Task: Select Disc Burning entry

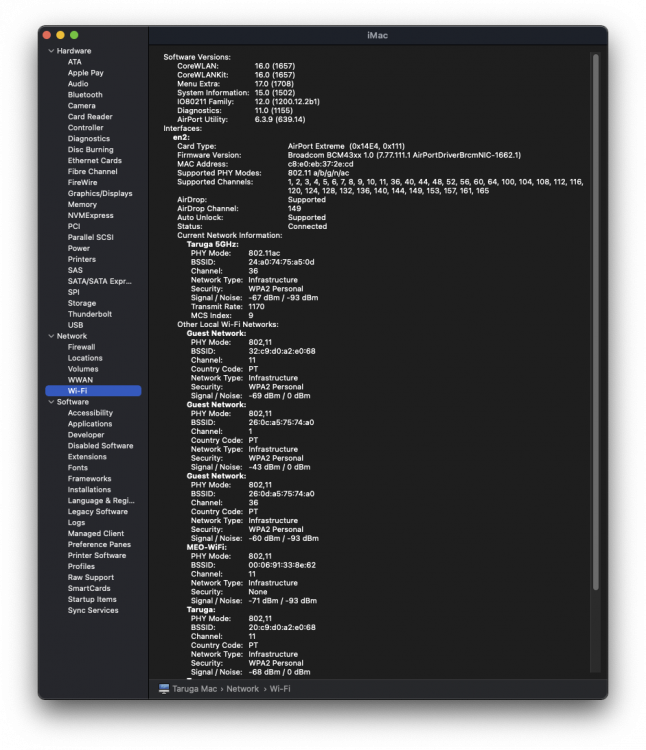Action: point(90,150)
